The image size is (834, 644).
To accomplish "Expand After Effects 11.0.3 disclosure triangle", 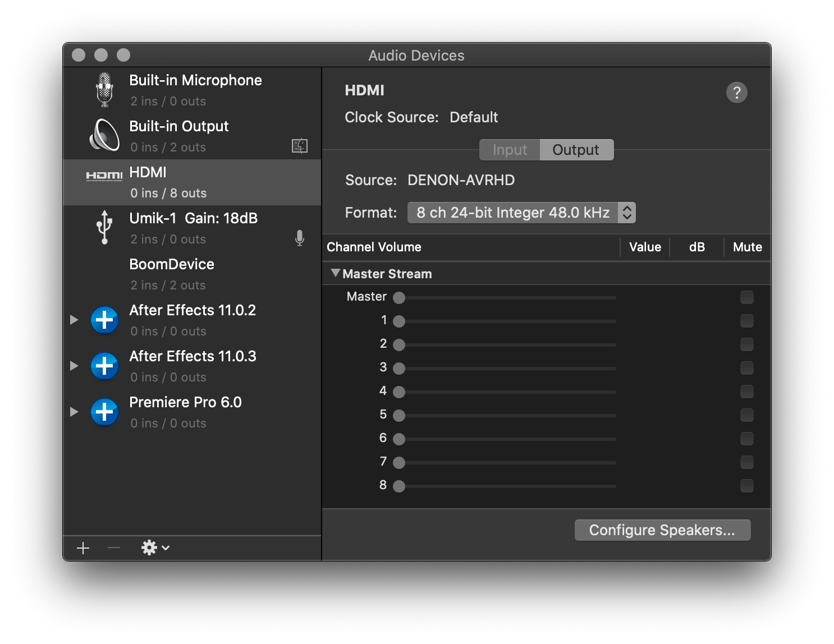I will coord(74,366).
